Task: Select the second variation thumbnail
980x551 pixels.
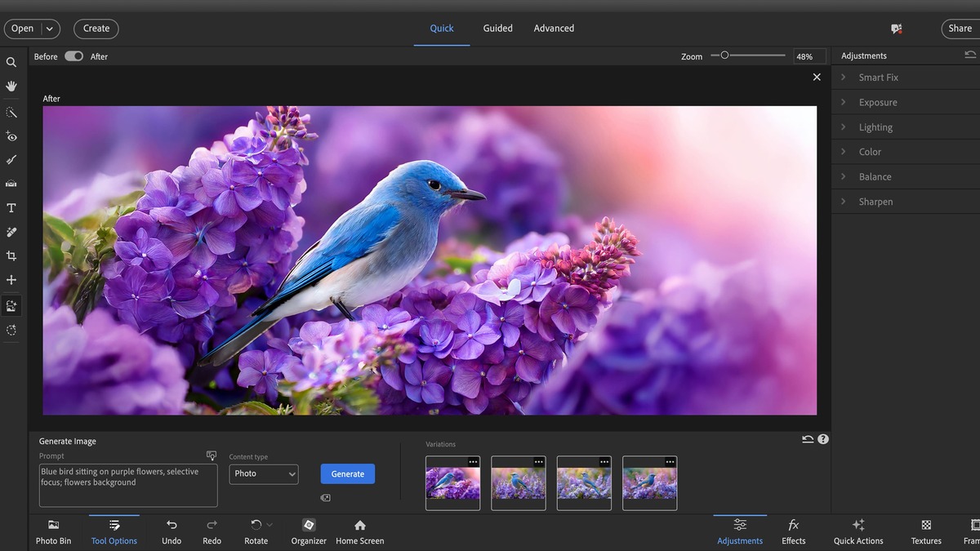Action: [x=518, y=483]
